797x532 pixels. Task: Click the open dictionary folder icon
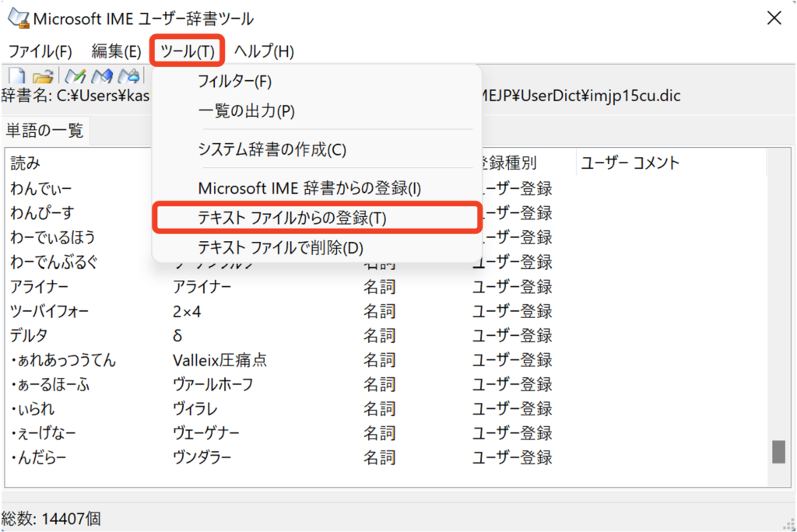coord(43,76)
